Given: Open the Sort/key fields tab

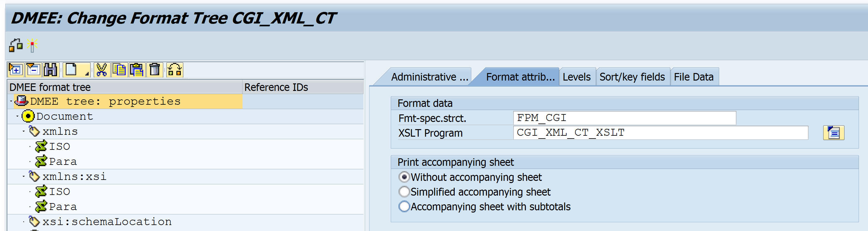Looking at the screenshot, I should pyautogui.click(x=632, y=77).
